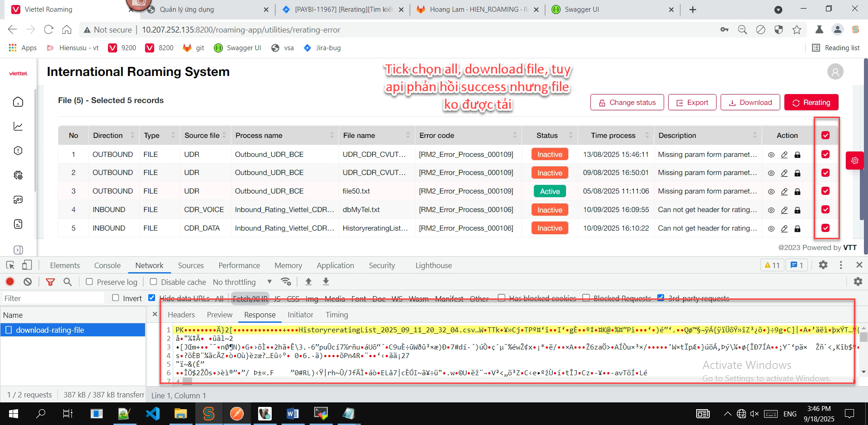The height and width of the screenshot is (425, 868).
Task: Click the DevTools clear network log icon
Action: [x=28, y=282]
